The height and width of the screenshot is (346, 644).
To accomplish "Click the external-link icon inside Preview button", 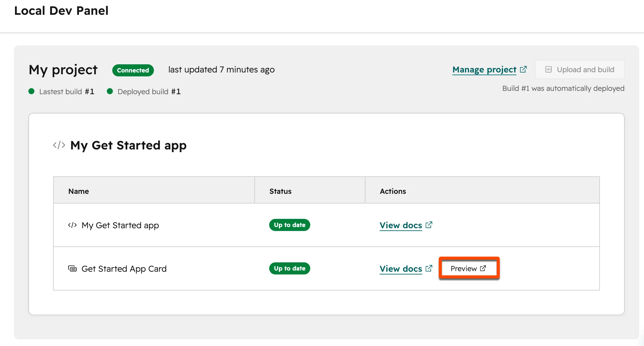I will [483, 268].
